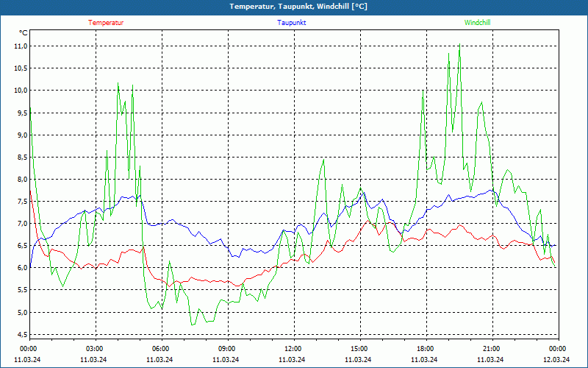
Task: Select the lowest y-axis label 4,5
Action: [21, 335]
